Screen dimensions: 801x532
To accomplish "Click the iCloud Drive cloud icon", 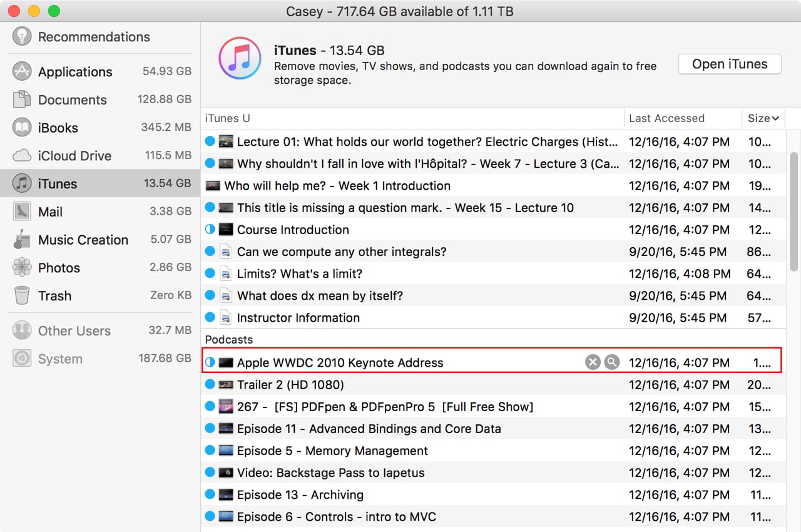I will [x=22, y=155].
